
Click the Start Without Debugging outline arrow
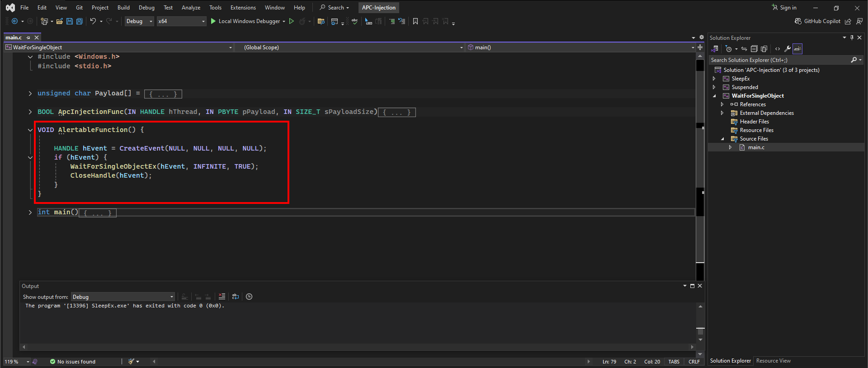pyautogui.click(x=292, y=21)
